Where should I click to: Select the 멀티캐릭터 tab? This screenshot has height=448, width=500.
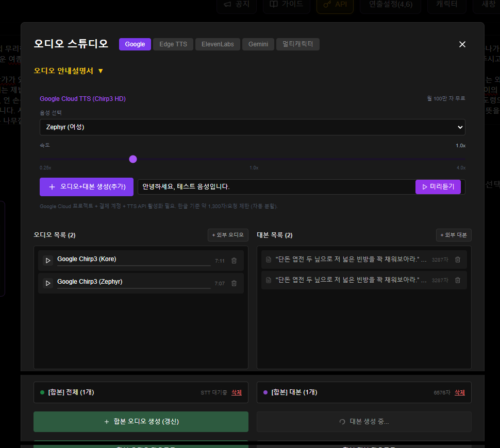pyautogui.click(x=297, y=44)
